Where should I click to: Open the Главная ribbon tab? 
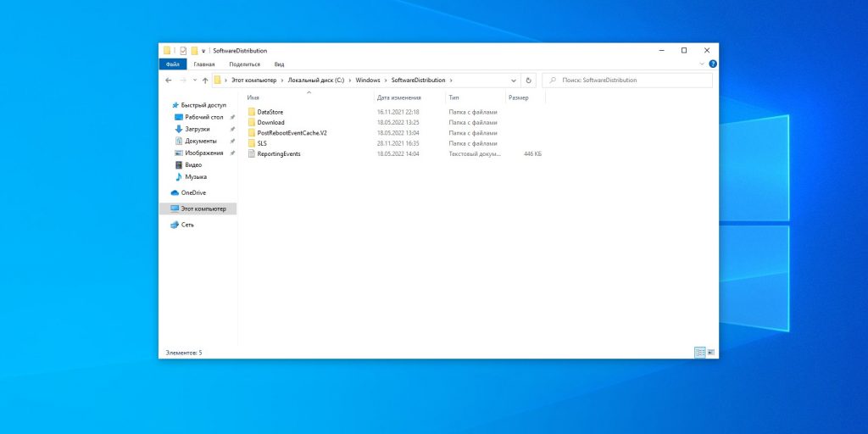tap(204, 64)
